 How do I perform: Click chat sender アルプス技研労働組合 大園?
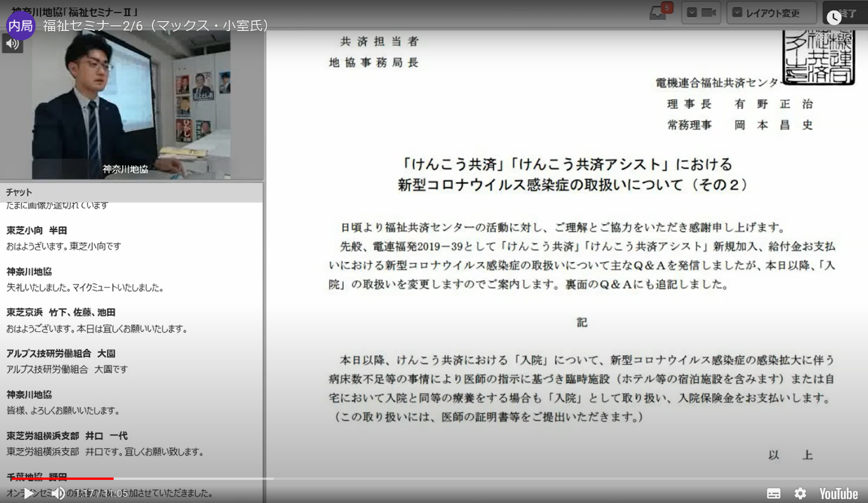pos(61,353)
